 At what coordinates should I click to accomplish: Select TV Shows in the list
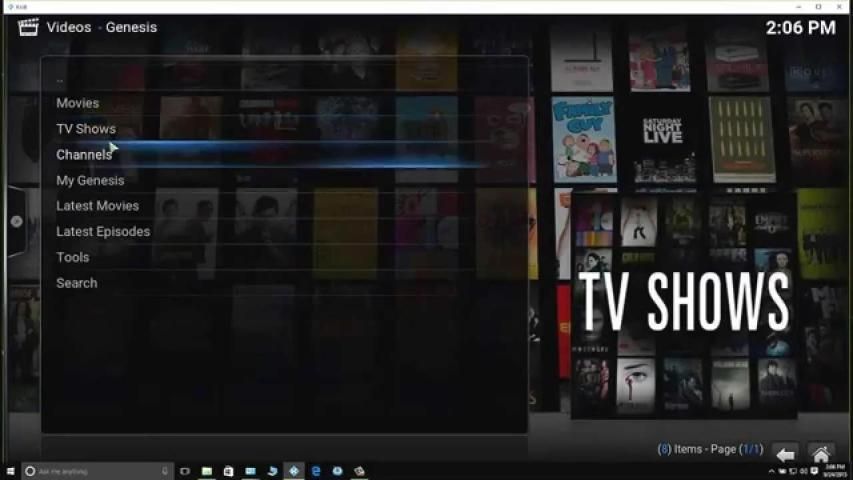[86, 129]
